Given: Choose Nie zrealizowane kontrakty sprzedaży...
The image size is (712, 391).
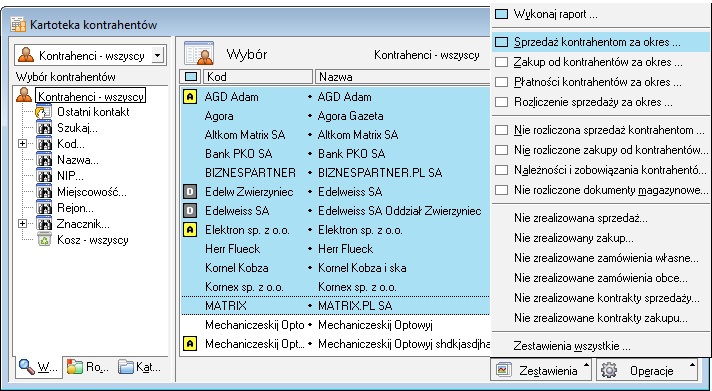Looking at the screenshot, I should 600,298.
